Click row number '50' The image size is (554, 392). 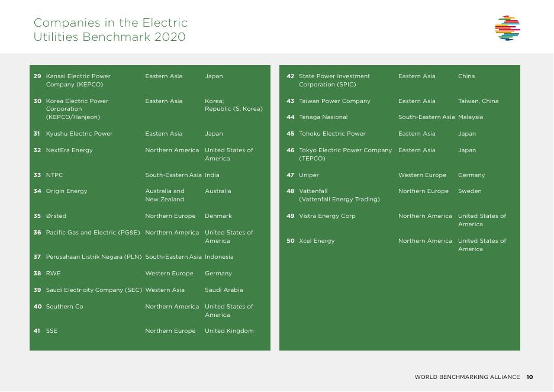click(291, 241)
